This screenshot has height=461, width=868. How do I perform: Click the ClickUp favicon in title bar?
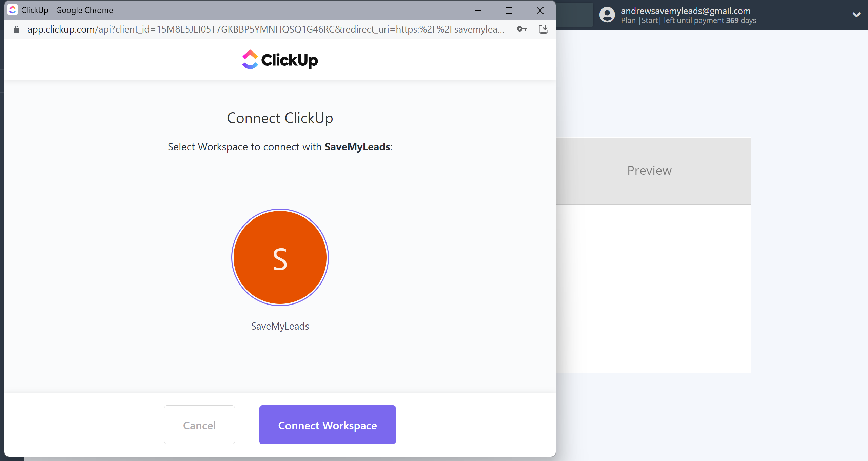click(13, 10)
